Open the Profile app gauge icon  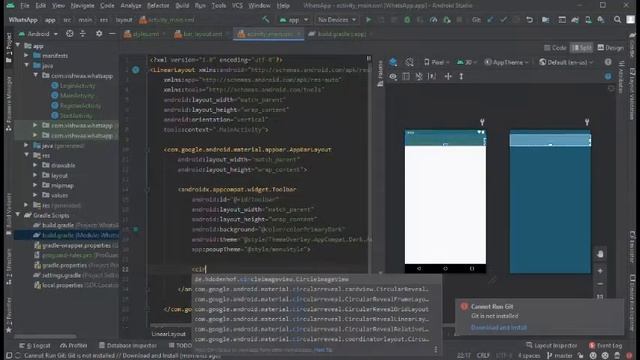(x=433, y=20)
